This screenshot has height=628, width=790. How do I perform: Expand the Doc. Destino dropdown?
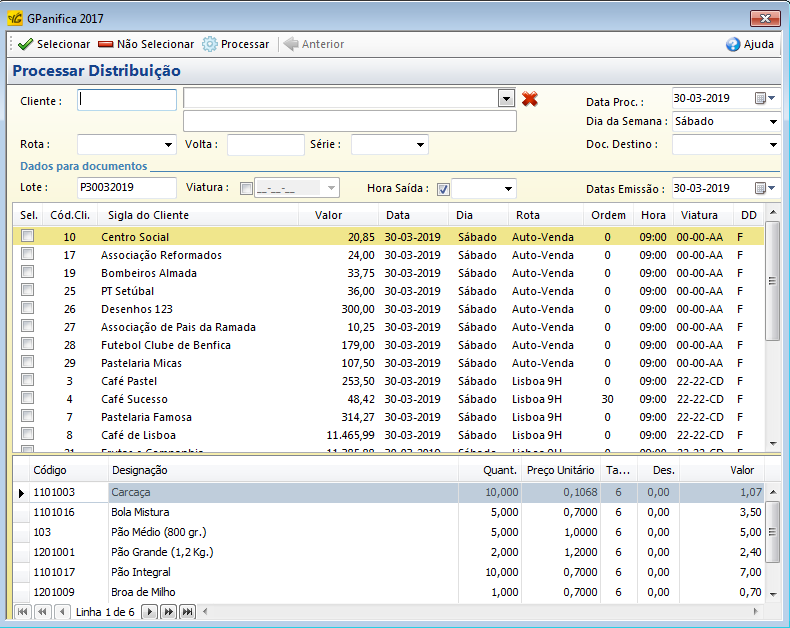773,145
